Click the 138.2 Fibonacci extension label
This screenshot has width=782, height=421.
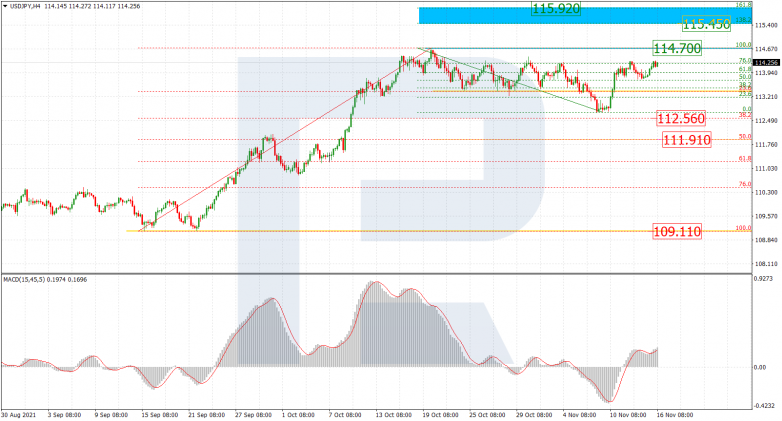pos(744,20)
